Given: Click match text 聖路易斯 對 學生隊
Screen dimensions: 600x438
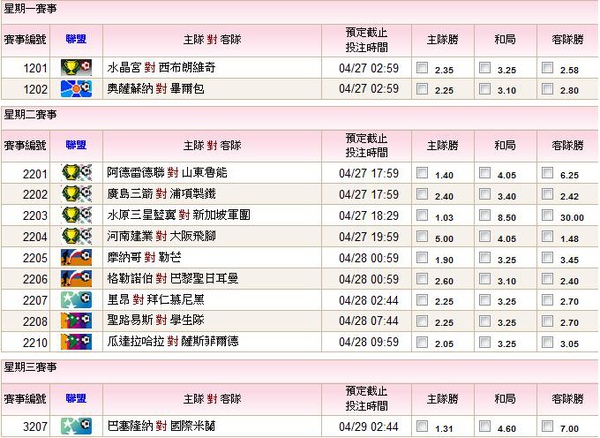Looking at the screenshot, I should point(155,321).
